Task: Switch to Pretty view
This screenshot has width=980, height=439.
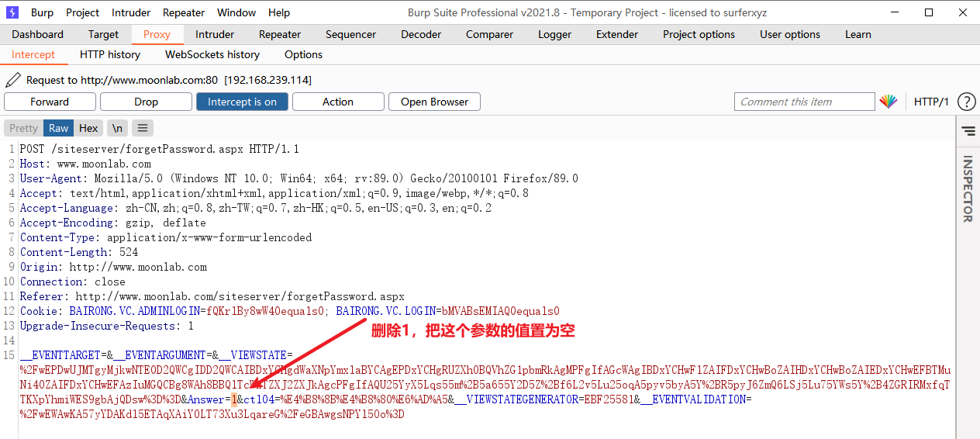Action: (x=23, y=128)
